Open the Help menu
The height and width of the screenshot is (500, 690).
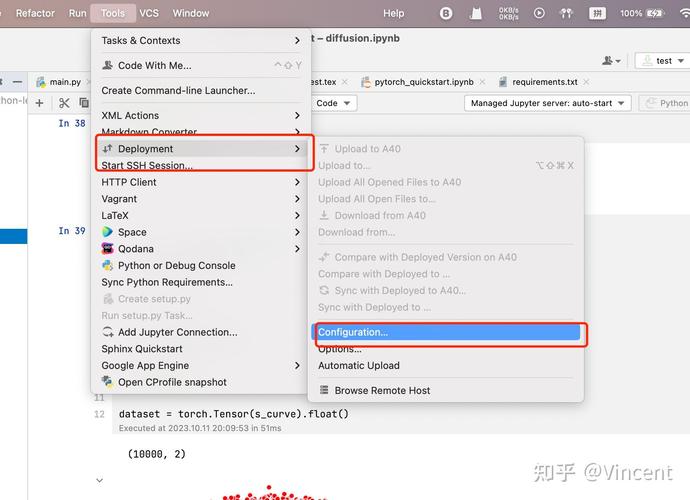tap(393, 13)
